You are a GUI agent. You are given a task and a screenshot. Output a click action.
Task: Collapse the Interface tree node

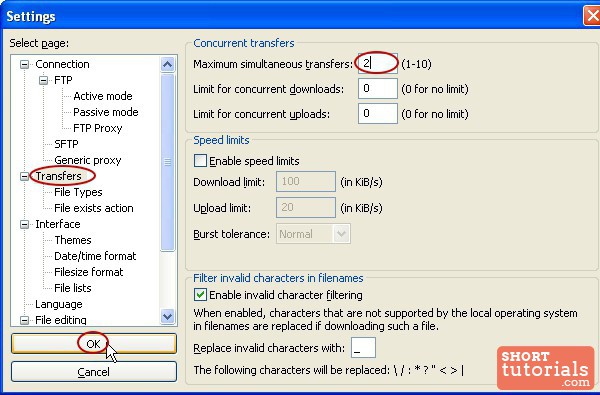[24, 224]
